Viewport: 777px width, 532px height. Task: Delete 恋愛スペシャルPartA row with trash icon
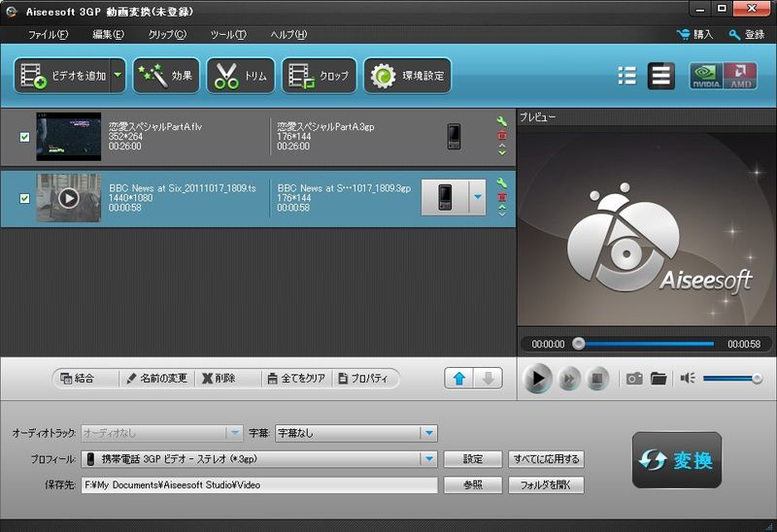[501, 135]
